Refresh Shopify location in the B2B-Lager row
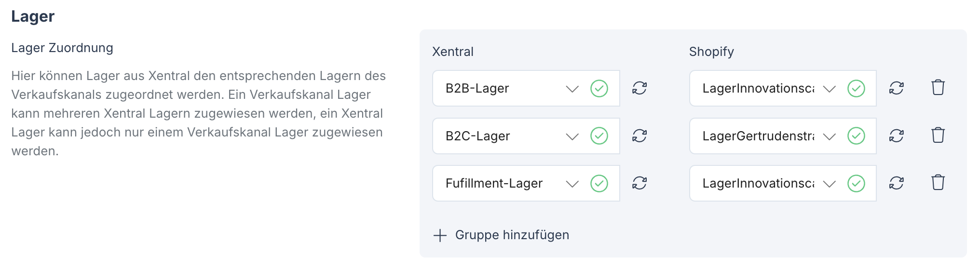 (896, 88)
